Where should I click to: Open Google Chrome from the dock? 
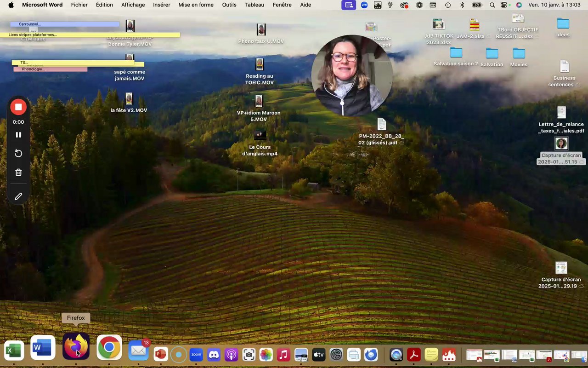(109, 347)
